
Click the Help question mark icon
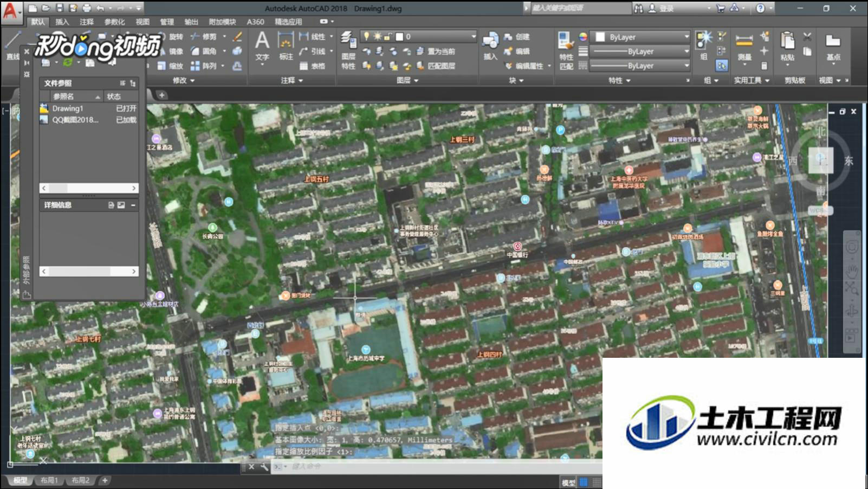(761, 8)
